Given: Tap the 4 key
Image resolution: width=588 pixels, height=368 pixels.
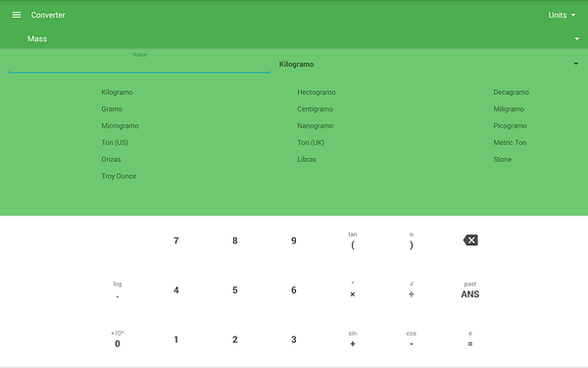Looking at the screenshot, I should pyautogui.click(x=175, y=290).
